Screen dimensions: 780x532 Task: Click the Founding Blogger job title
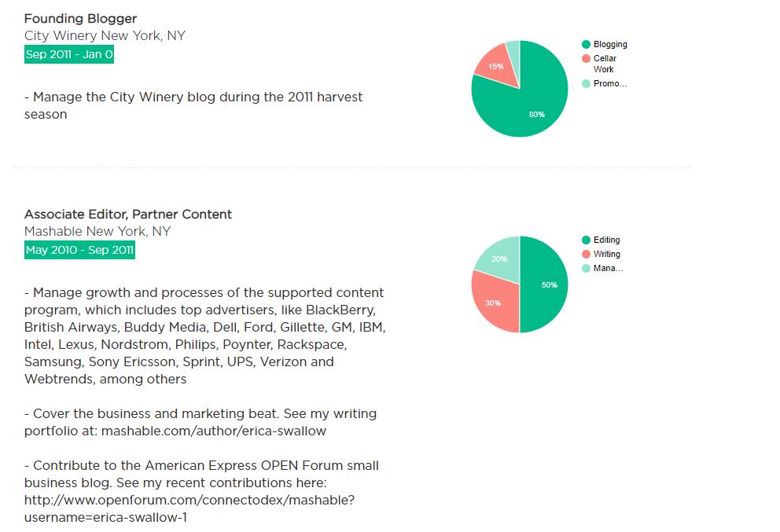(80, 18)
